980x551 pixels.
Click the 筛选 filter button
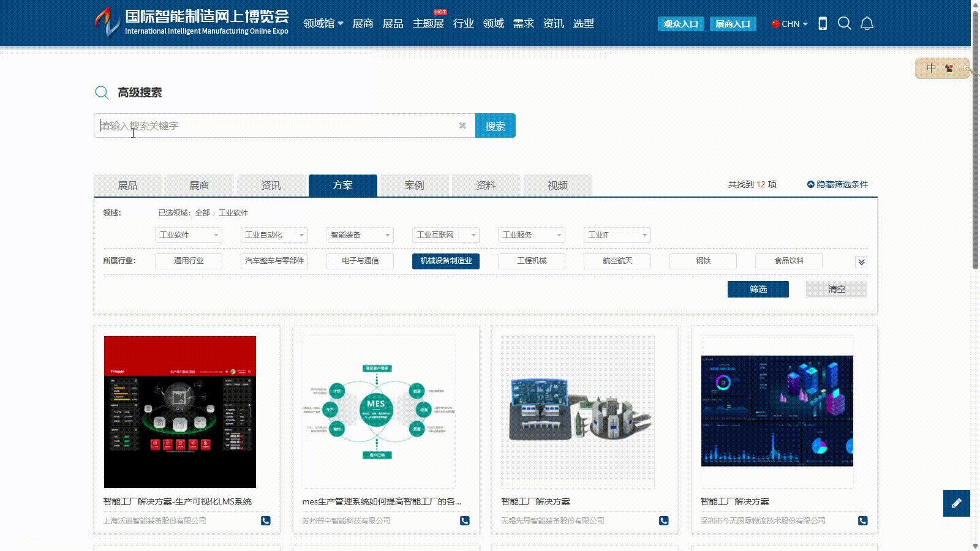(758, 289)
